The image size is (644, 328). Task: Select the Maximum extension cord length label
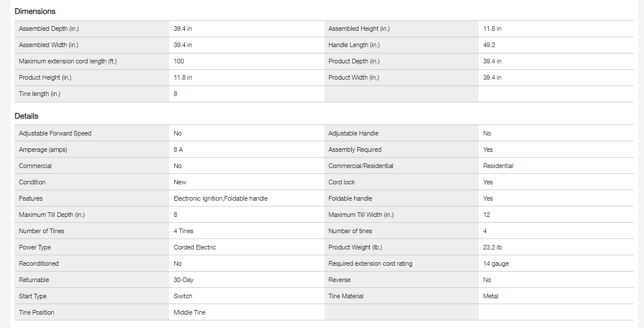click(x=67, y=61)
